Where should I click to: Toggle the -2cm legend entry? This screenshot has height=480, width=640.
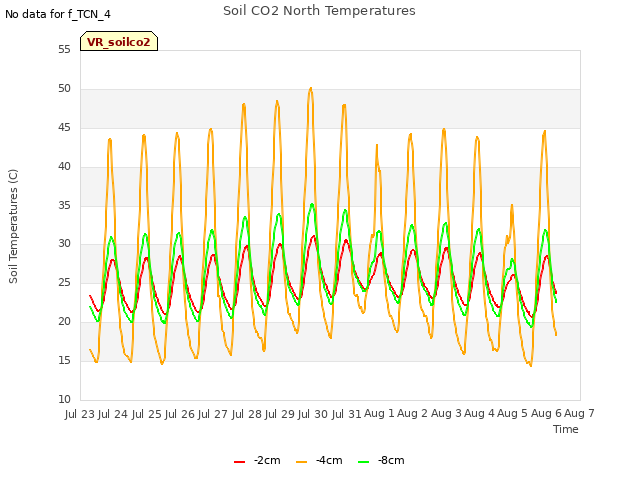pos(257,460)
